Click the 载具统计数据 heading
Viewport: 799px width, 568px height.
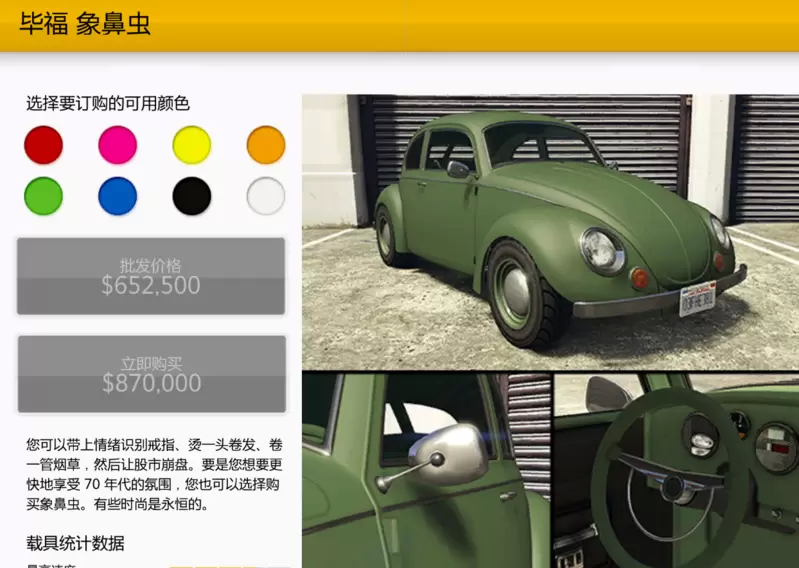(75, 543)
